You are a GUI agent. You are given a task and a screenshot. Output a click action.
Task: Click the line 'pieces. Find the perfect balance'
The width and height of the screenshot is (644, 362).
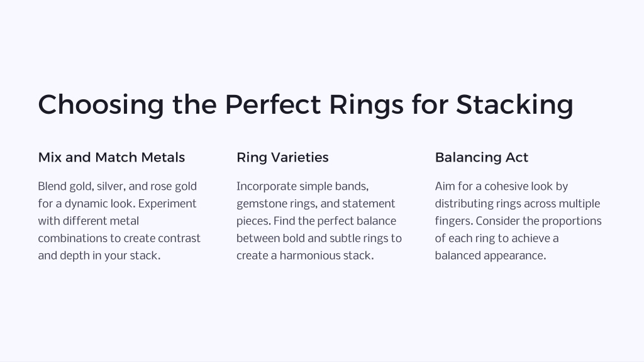tap(316, 221)
